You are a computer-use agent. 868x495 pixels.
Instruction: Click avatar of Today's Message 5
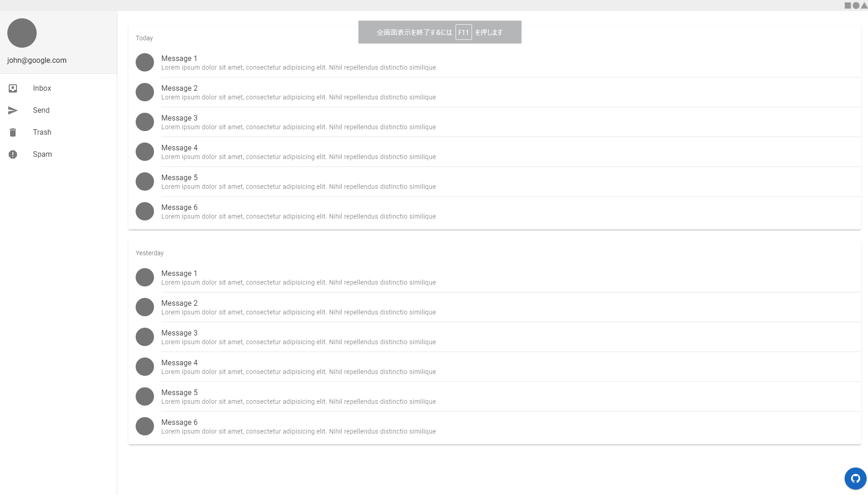point(145,181)
